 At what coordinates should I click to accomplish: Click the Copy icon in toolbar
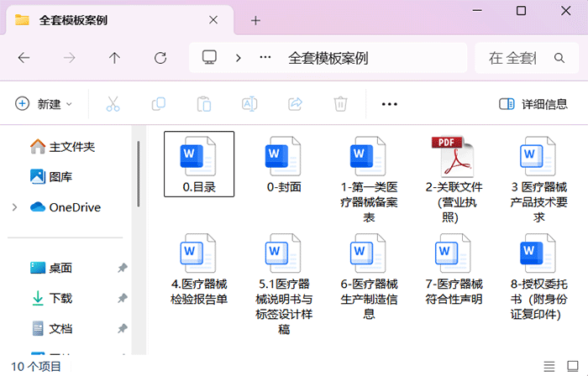(x=158, y=104)
